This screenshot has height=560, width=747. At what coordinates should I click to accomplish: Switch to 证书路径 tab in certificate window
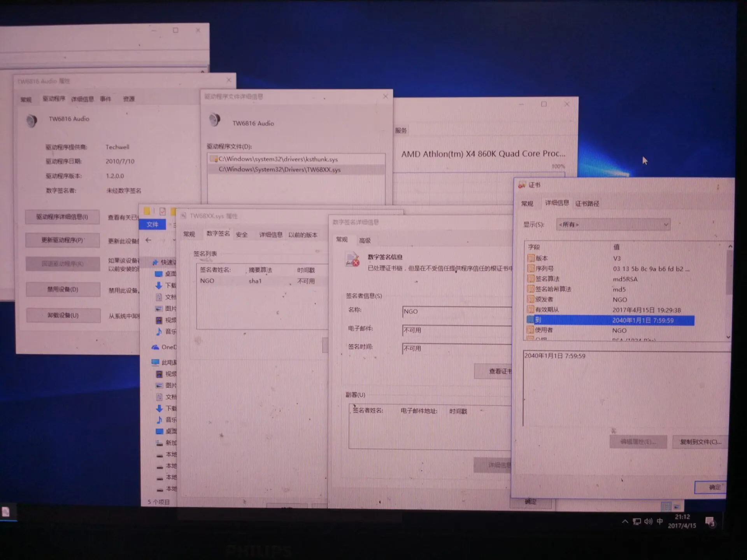pos(587,203)
